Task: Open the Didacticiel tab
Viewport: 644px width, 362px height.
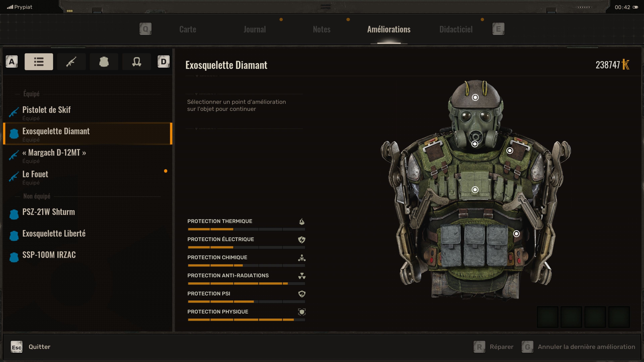Action: (x=456, y=29)
